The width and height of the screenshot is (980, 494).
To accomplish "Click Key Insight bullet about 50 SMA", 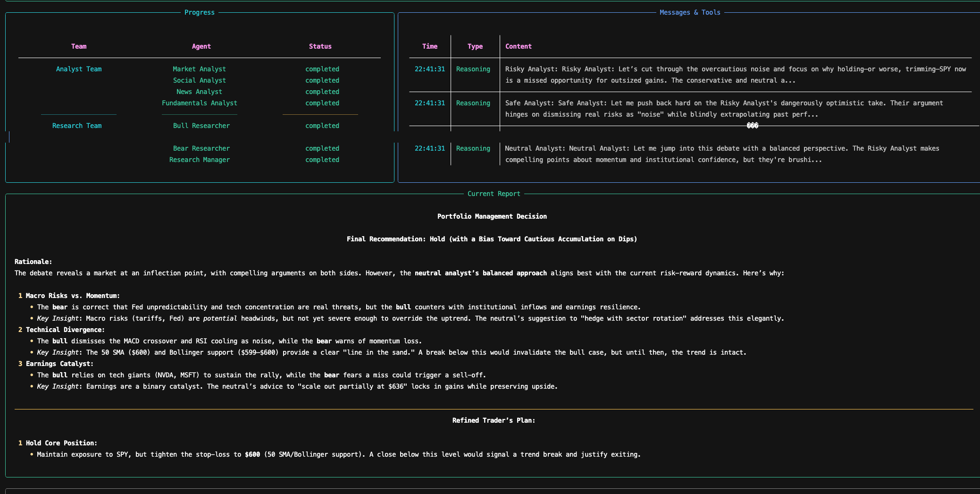I will (x=392, y=352).
